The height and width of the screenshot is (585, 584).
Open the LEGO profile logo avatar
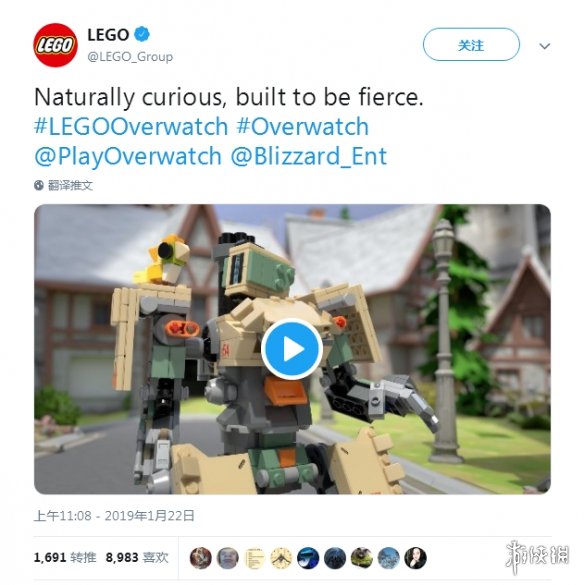tap(55, 45)
